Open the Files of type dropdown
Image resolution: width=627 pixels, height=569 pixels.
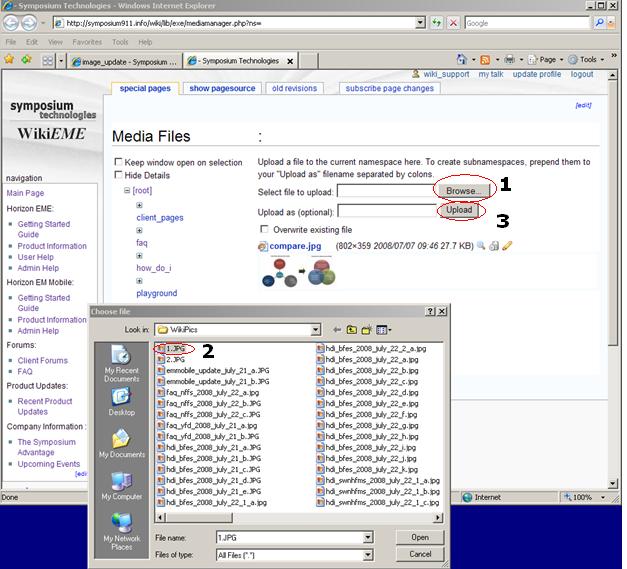368,555
